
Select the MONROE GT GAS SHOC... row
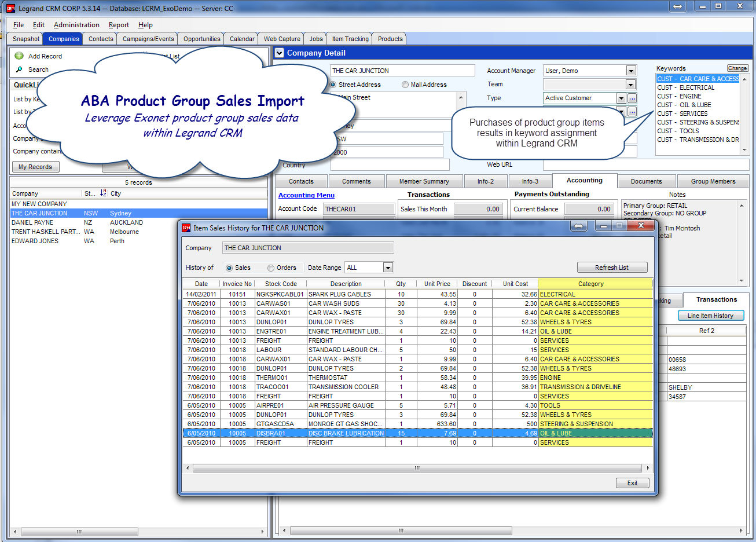[418, 424]
